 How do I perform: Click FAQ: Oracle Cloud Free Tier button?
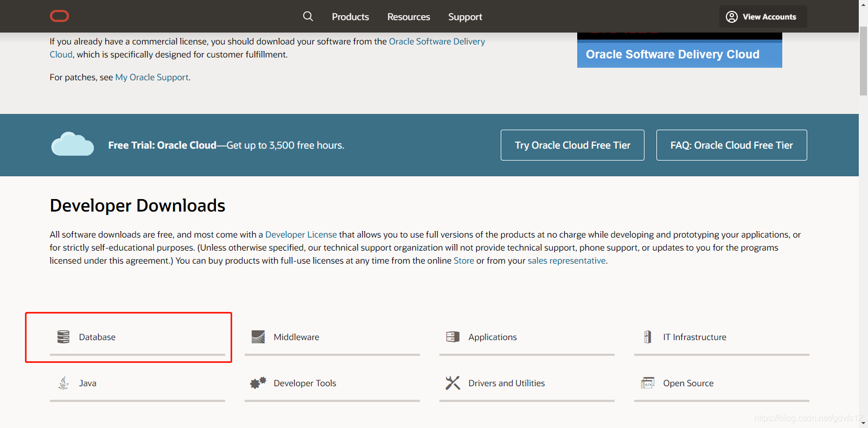click(732, 145)
